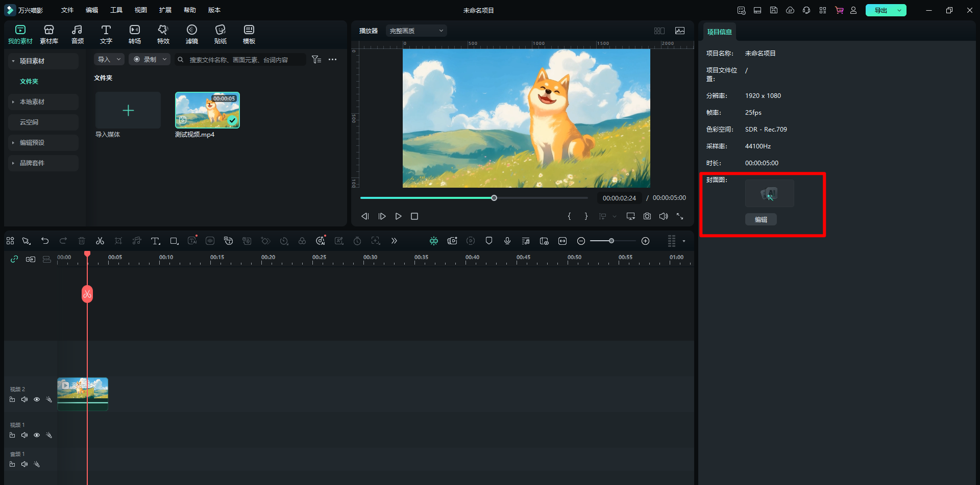980x485 pixels.
Task: Show more timeline tools via double-chevron
Action: [x=394, y=241]
